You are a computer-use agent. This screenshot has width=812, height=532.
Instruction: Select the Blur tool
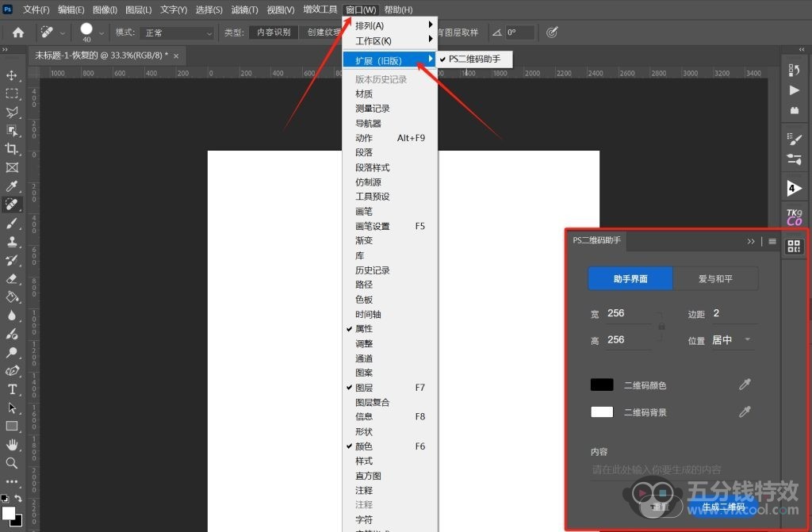(x=11, y=316)
